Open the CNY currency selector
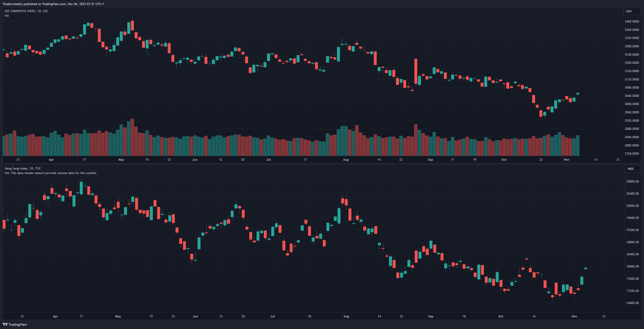Screen dimensions: 644x329 [632, 11]
